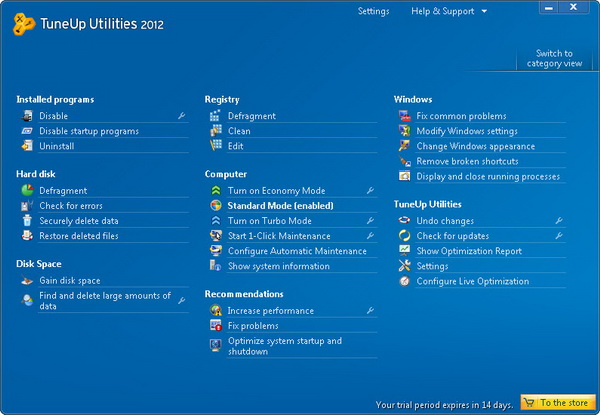Open Display and close running processes link
600x415 pixels.
(488, 176)
